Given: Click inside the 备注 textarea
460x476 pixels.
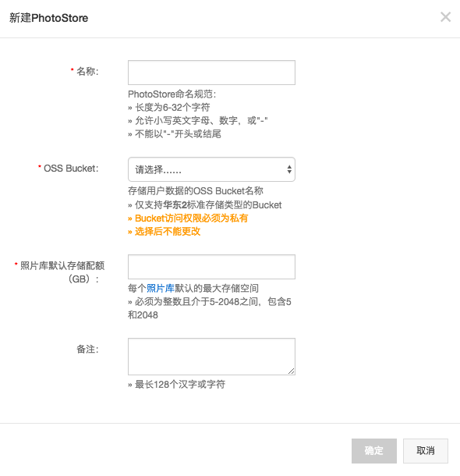Looking at the screenshot, I should pos(211,357).
